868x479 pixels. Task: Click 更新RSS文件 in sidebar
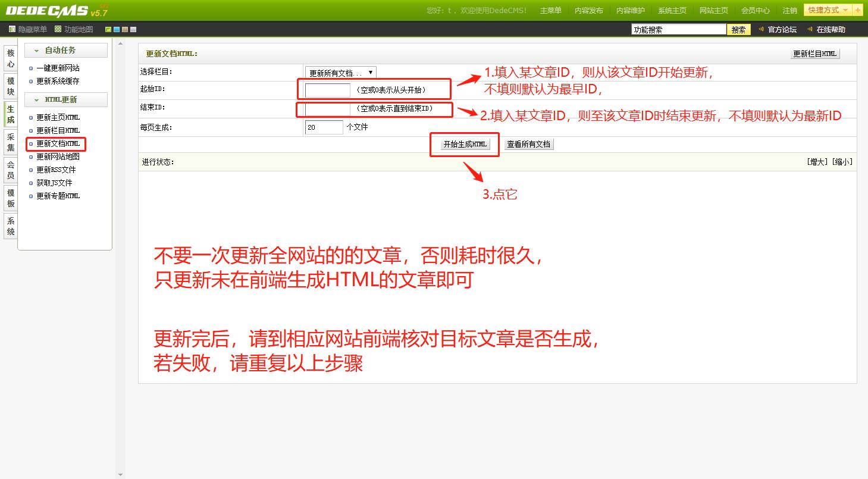click(x=56, y=170)
